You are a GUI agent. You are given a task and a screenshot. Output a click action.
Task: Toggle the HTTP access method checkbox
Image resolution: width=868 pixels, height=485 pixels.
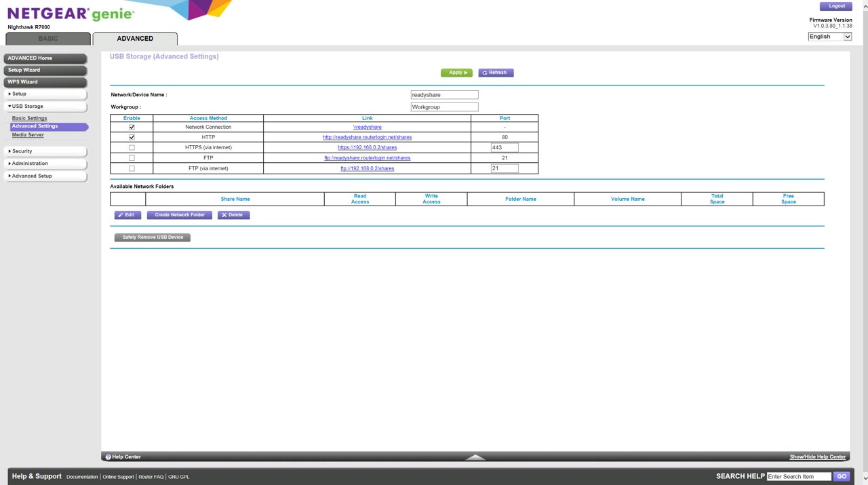pos(132,137)
